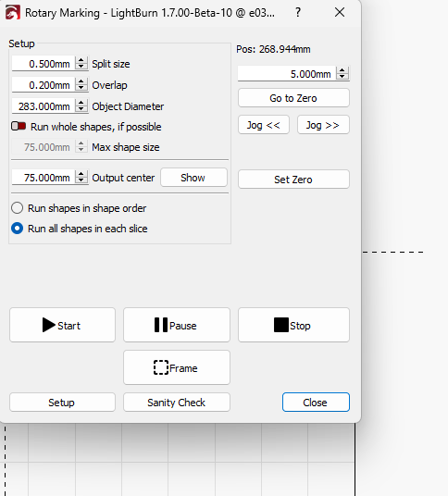Stop the rotary marking job

tap(293, 325)
